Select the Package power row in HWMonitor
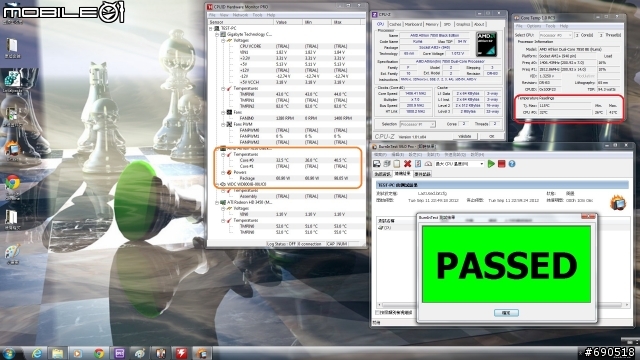The height and width of the screenshot is (360, 640). pyautogui.click(x=287, y=178)
